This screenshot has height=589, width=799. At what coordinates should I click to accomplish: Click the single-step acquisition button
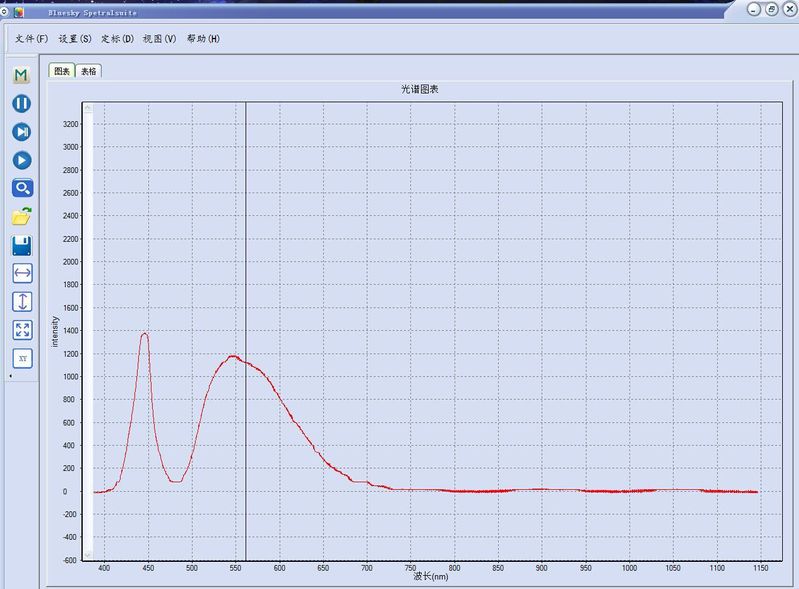pyautogui.click(x=21, y=132)
